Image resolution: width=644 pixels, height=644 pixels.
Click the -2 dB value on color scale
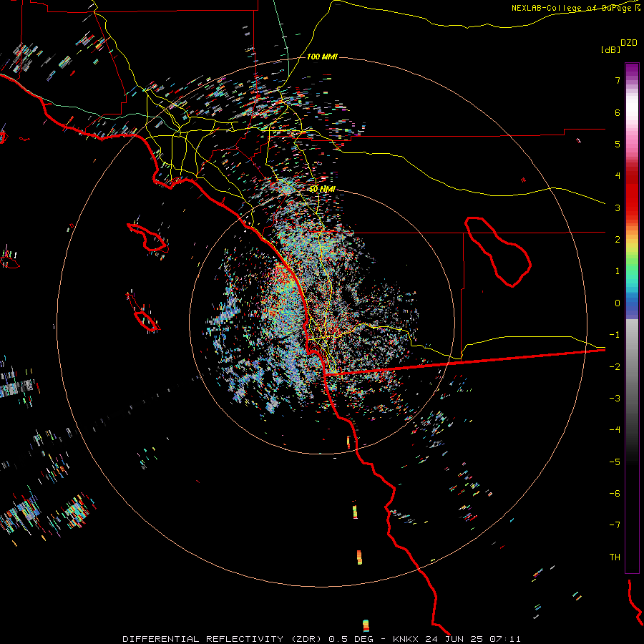[x=615, y=367]
